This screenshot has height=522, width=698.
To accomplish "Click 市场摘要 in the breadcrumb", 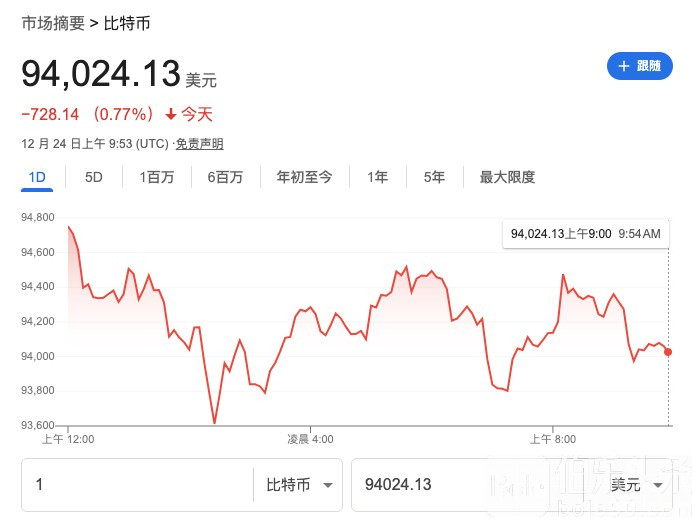I will [x=53, y=23].
